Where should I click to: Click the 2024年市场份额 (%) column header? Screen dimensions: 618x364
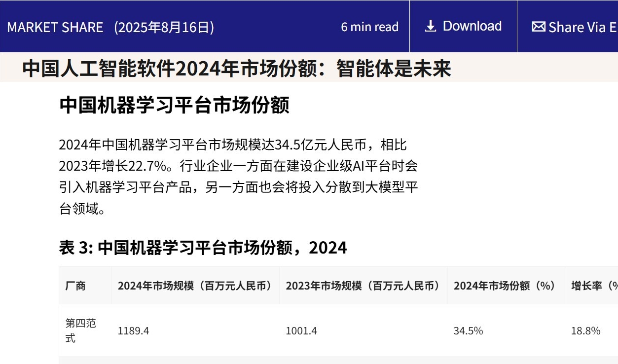pos(505,286)
